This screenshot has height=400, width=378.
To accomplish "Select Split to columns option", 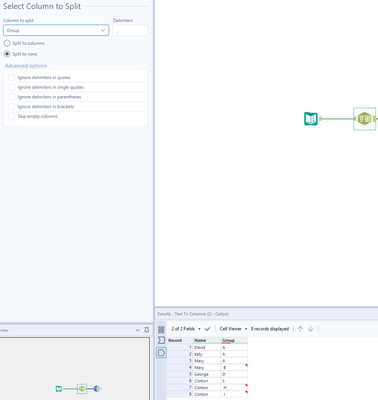I will 7,43.
